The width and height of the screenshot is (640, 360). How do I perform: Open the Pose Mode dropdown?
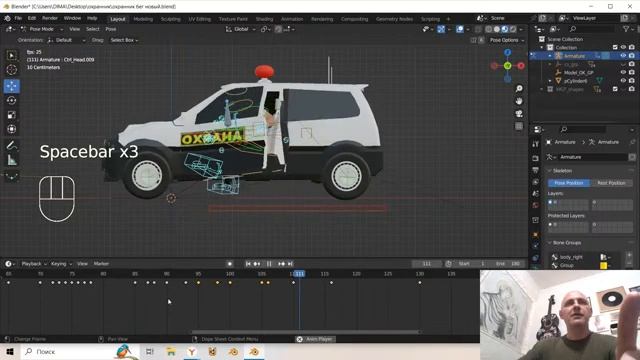pyautogui.click(x=42, y=29)
